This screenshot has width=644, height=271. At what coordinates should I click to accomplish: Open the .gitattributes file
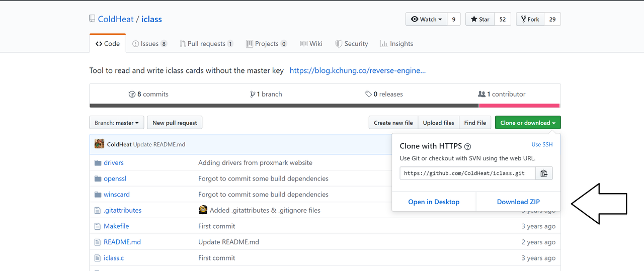122,210
